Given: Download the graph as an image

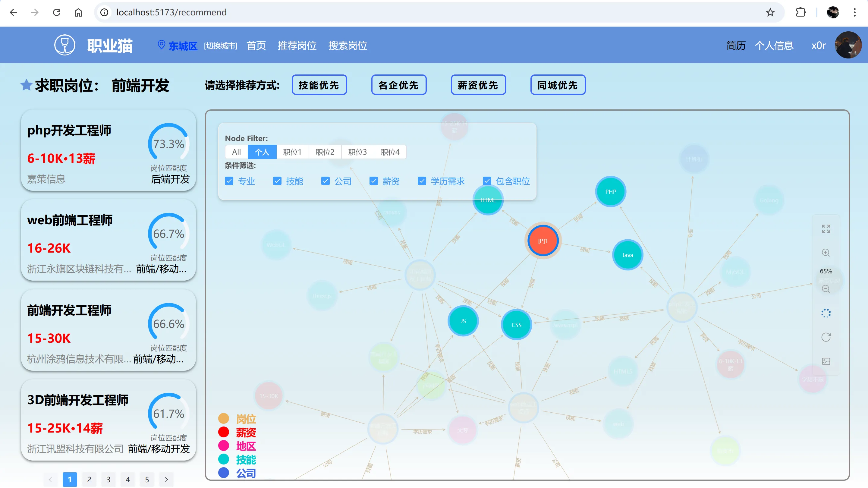Looking at the screenshot, I should [x=826, y=361].
